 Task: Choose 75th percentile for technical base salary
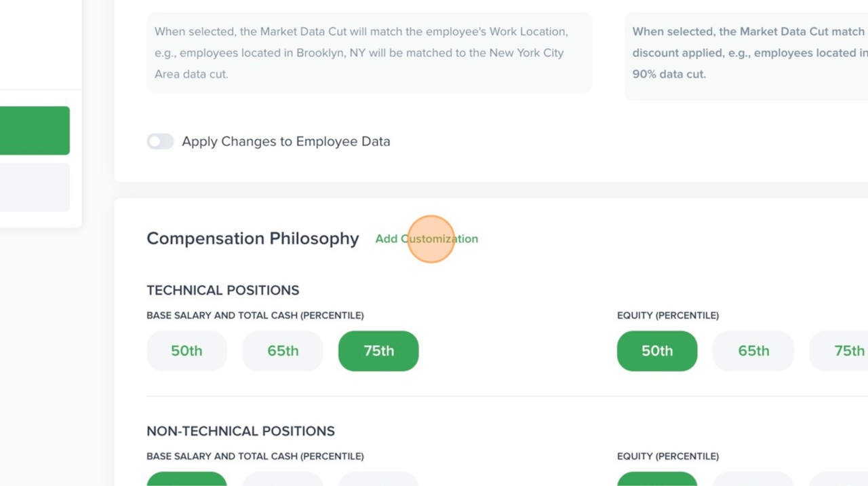pyautogui.click(x=378, y=351)
